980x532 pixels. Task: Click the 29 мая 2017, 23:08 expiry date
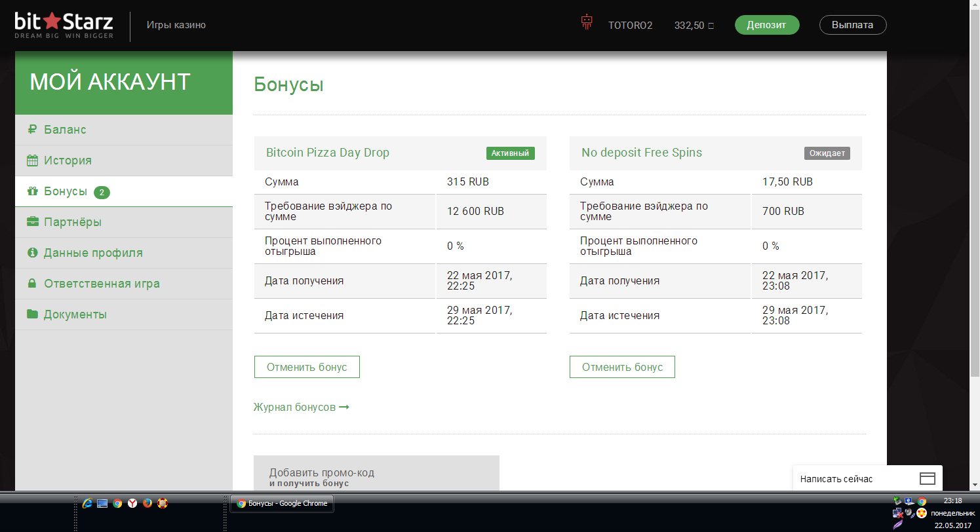tap(795, 316)
